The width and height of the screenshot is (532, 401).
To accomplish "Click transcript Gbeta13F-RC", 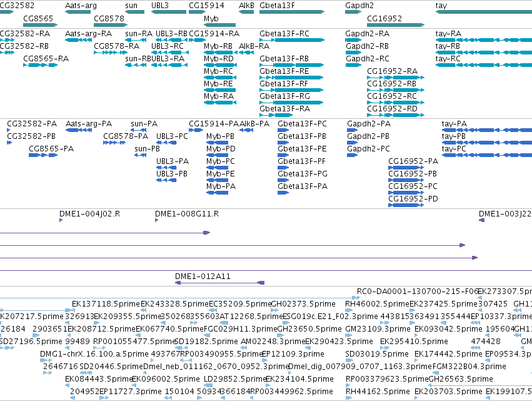I will click(x=284, y=34).
